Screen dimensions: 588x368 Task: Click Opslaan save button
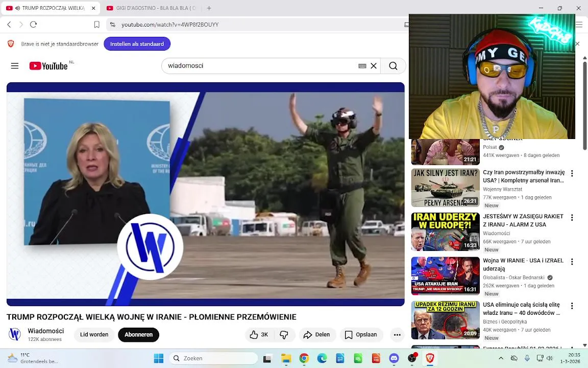(361, 335)
